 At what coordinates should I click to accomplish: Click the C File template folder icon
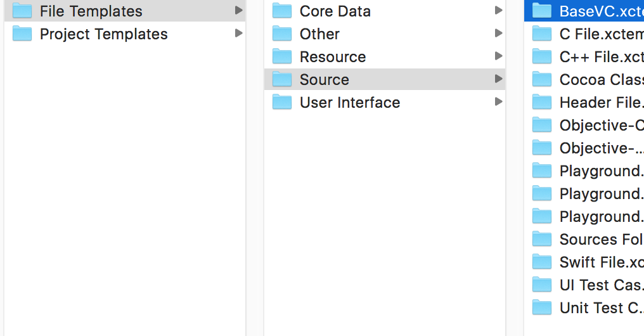point(542,34)
